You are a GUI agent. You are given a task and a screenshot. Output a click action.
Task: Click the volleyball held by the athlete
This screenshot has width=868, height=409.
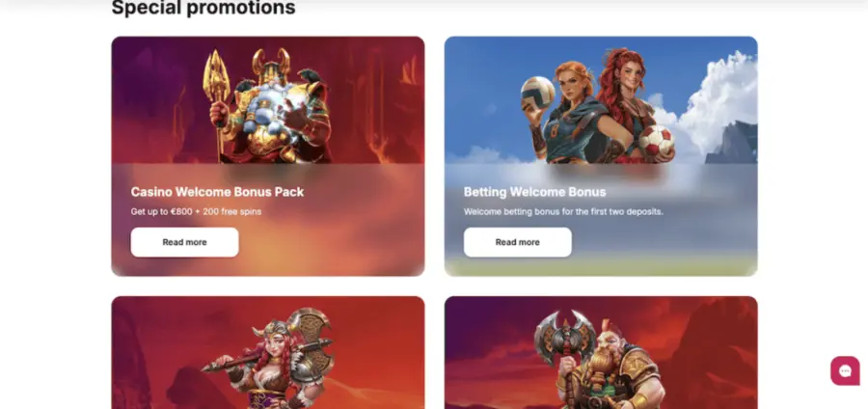[x=537, y=92]
